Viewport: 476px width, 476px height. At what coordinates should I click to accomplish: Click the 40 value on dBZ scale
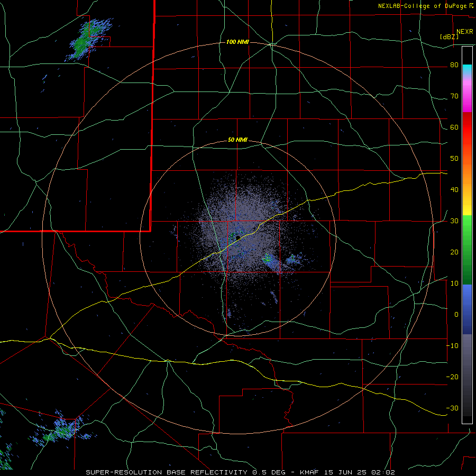coord(454,190)
